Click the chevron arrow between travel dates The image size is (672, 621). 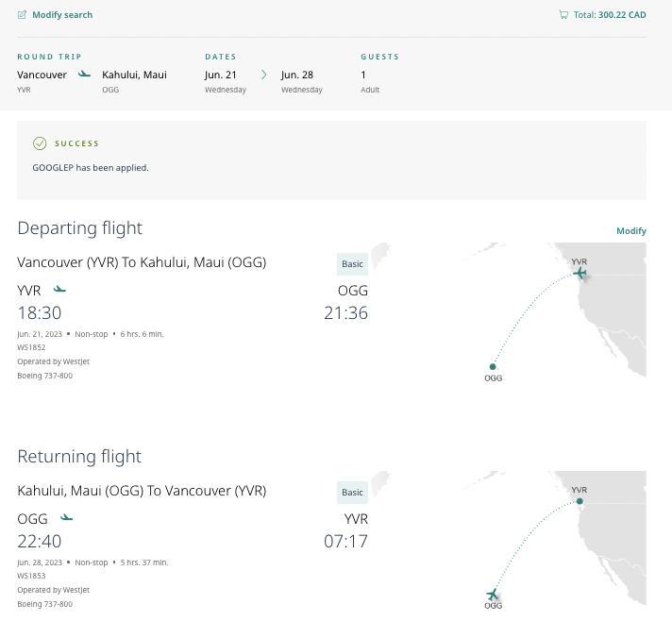pos(264,74)
